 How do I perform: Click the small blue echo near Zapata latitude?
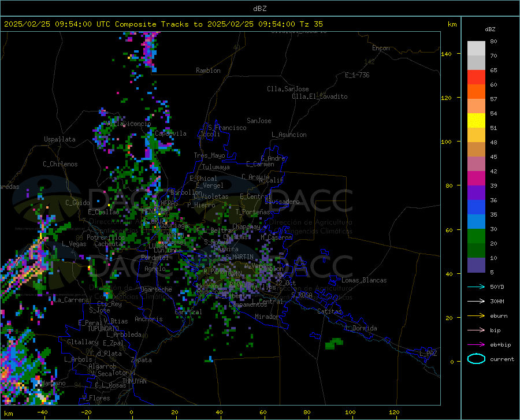[209, 359]
